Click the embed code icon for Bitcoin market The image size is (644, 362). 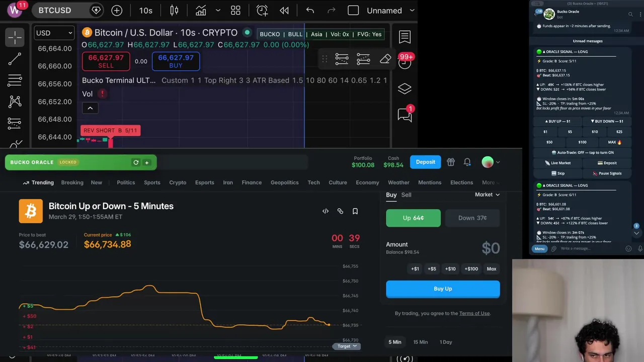(326, 211)
